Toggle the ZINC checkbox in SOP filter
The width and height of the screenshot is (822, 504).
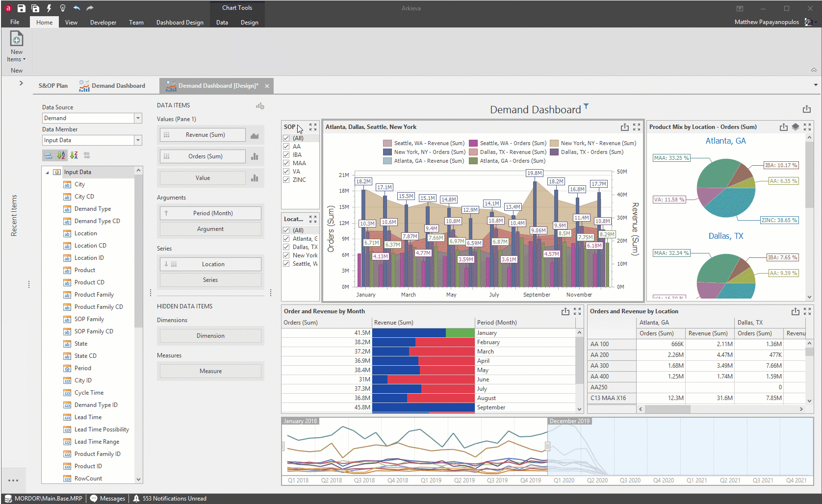tap(286, 180)
